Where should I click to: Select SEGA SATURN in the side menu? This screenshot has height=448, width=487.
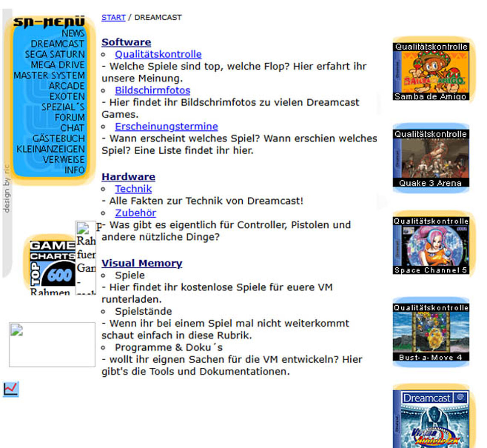(x=55, y=54)
